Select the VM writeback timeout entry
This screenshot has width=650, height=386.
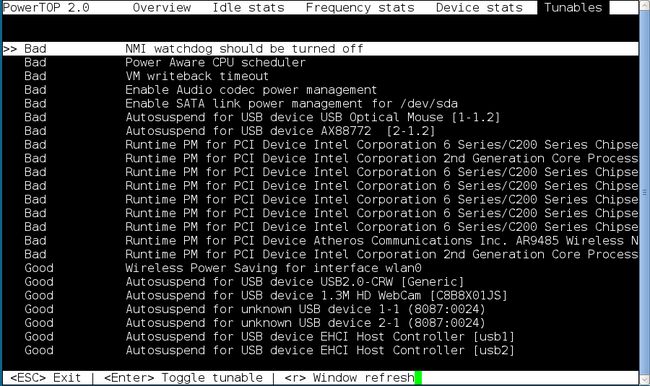(320, 76)
